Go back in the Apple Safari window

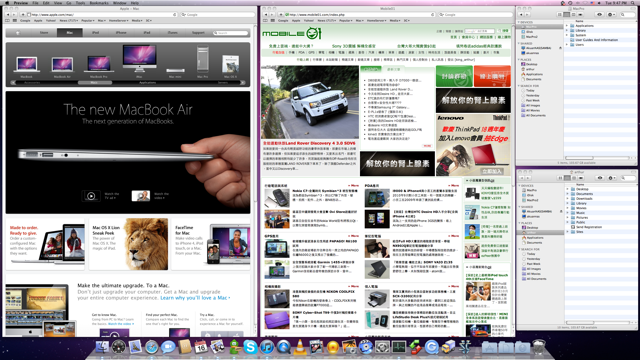(8, 14)
